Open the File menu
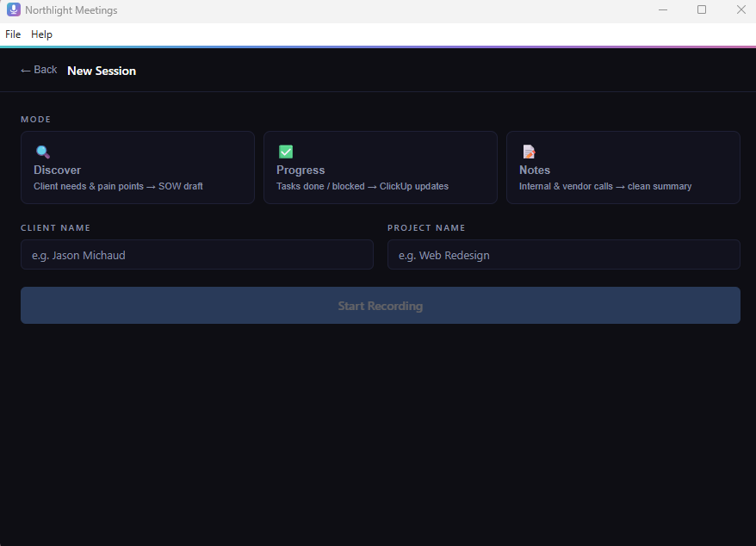756x546 pixels. (13, 34)
